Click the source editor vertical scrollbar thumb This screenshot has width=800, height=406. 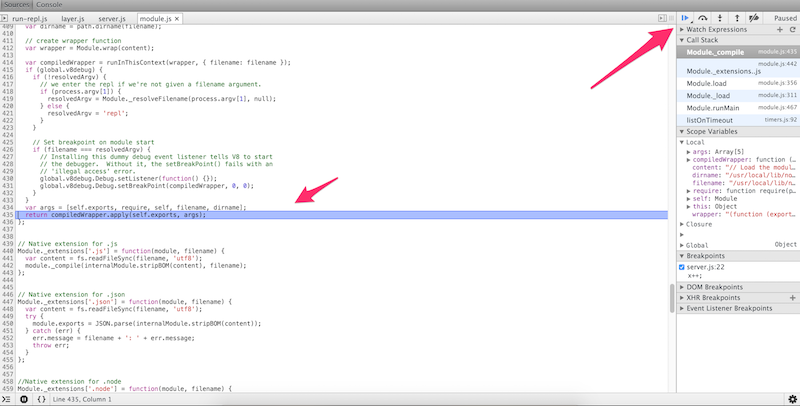coord(672,298)
